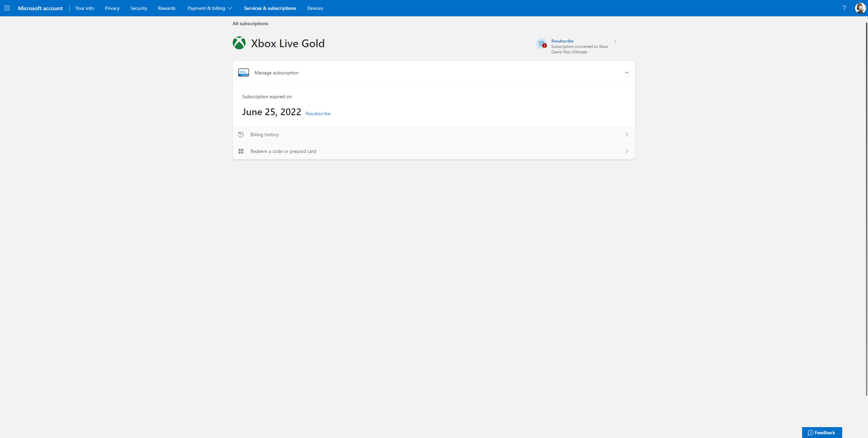Click 'Subscription expired on' label
The width and height of the screenshot is (868, 438).
click(x=267, y=97)
